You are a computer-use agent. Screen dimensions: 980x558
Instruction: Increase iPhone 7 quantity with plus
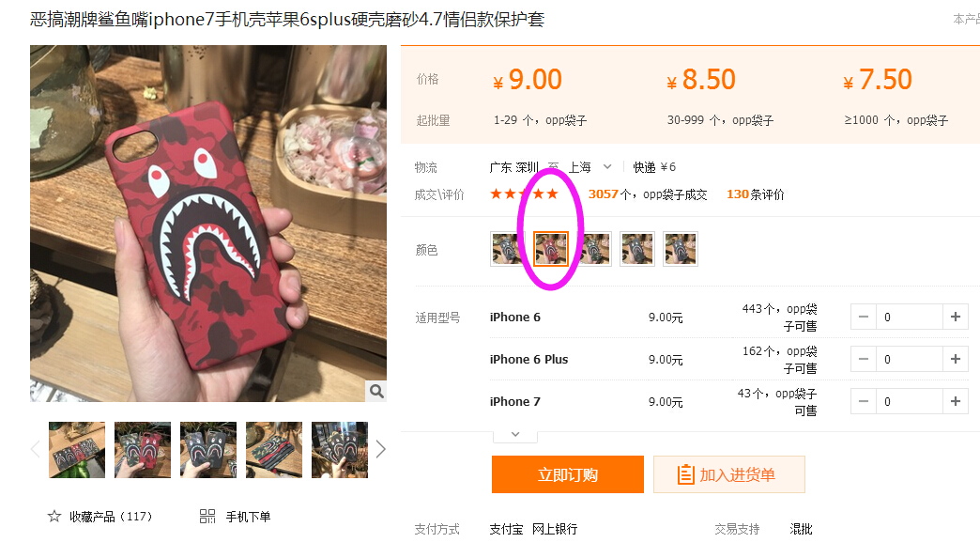955,402
